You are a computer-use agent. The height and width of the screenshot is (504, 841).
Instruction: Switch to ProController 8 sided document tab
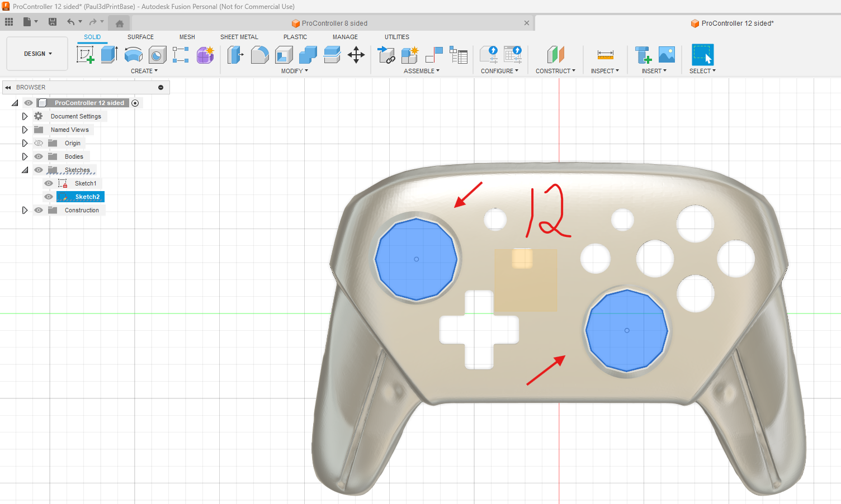click(329, 23)
